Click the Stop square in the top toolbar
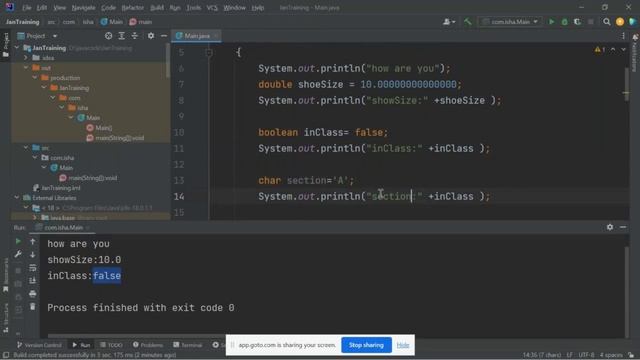The image size is (640, 360). pyautogui.click(x=591, y=22)
